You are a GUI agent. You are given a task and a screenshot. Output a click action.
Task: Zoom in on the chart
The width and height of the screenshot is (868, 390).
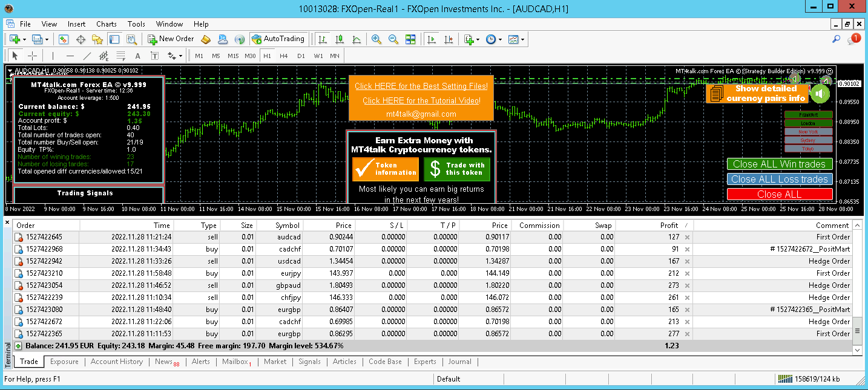point(376,39)
